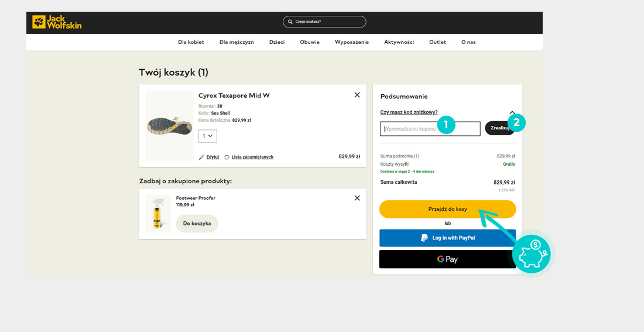Click the 'Kolor: Sea Shell' text
This screenshot has height=332, width=644.
[x=214, y=113]
